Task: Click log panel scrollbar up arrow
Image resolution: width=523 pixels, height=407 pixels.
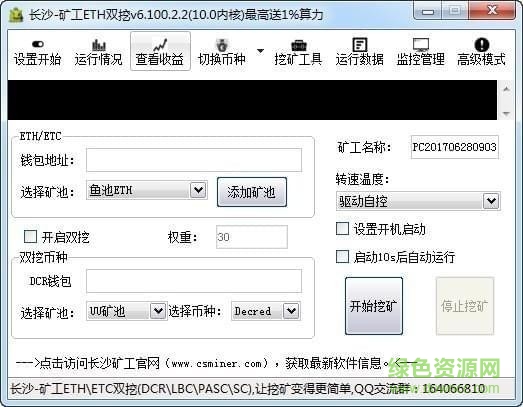Action: point(506,89)
